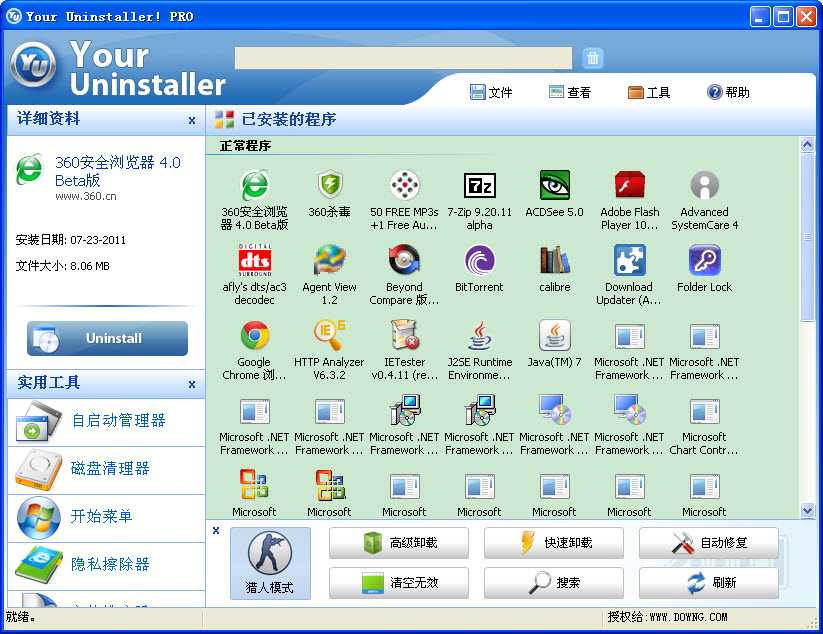Select the Folder Lock program icon

(x=704, y=261)
